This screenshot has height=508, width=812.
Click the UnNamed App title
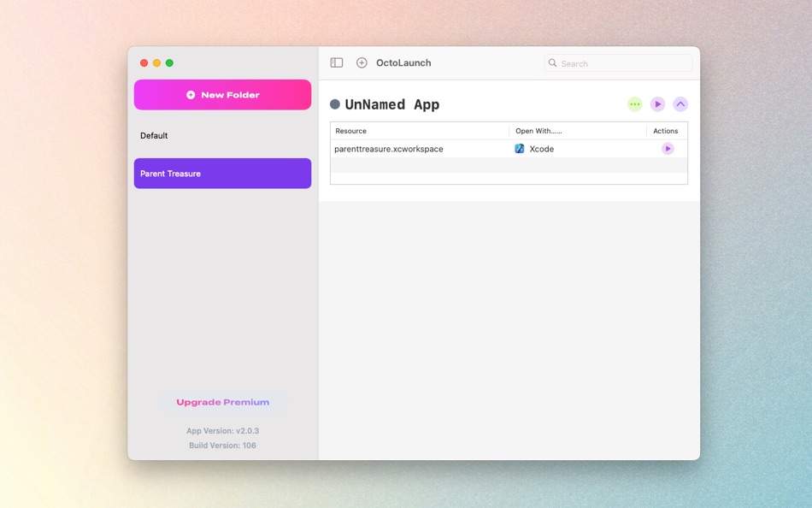point(392,104)
